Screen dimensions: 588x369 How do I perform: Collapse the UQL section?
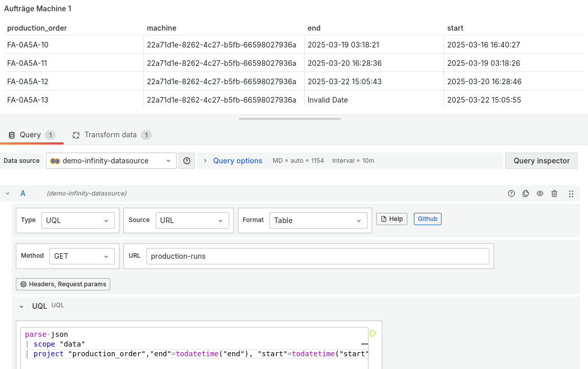coord(21,306)
